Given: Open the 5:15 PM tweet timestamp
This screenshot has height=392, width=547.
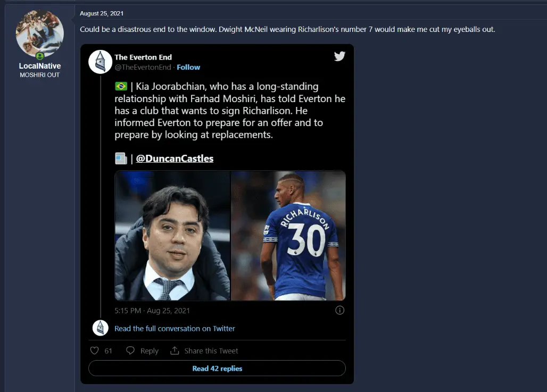Looking at the screenshot, I should tap(152, 310).
